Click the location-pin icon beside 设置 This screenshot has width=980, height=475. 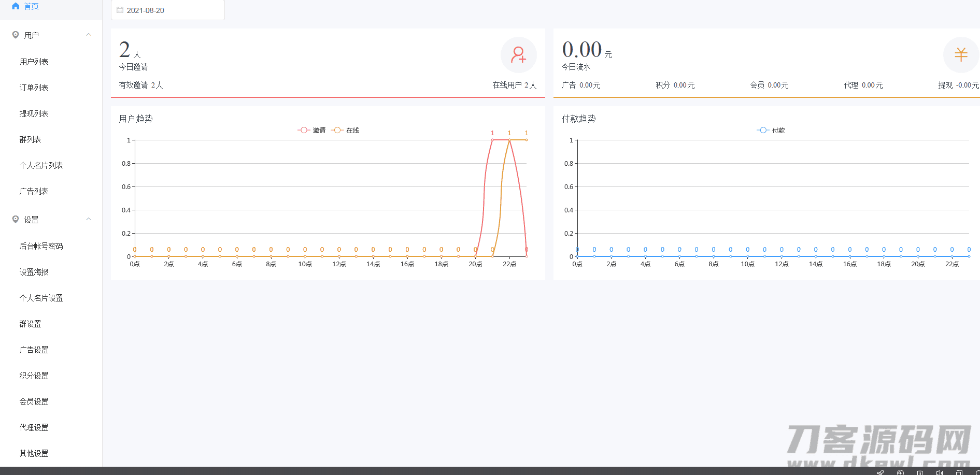pos(16,220)
